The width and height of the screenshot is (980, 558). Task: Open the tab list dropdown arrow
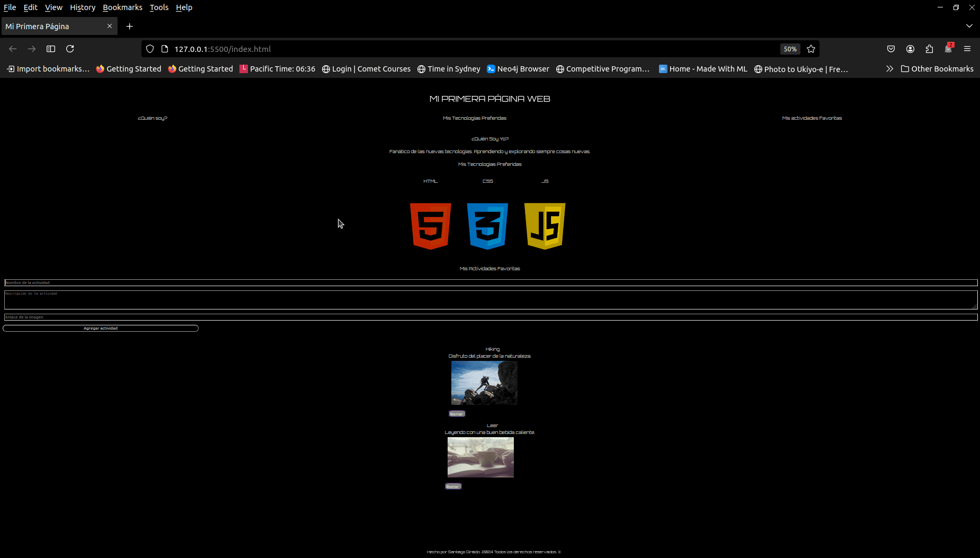coord(969,26)
